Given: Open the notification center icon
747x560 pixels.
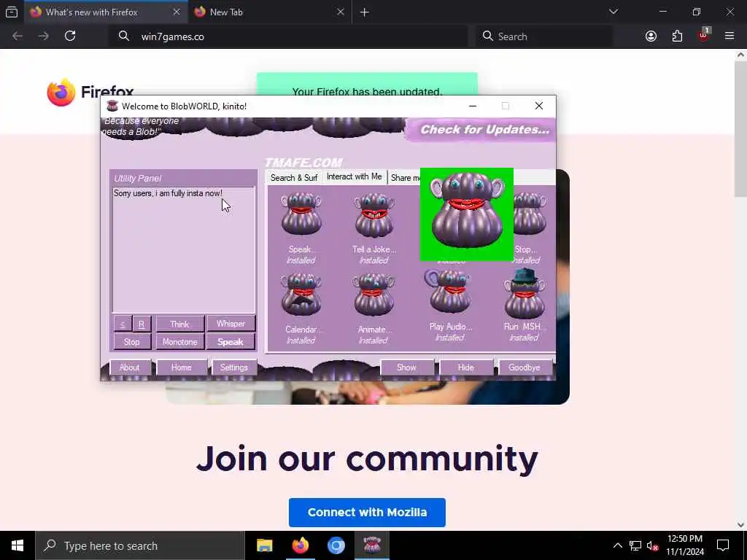Looking at the screenshot, I should [x=723, y=545].
